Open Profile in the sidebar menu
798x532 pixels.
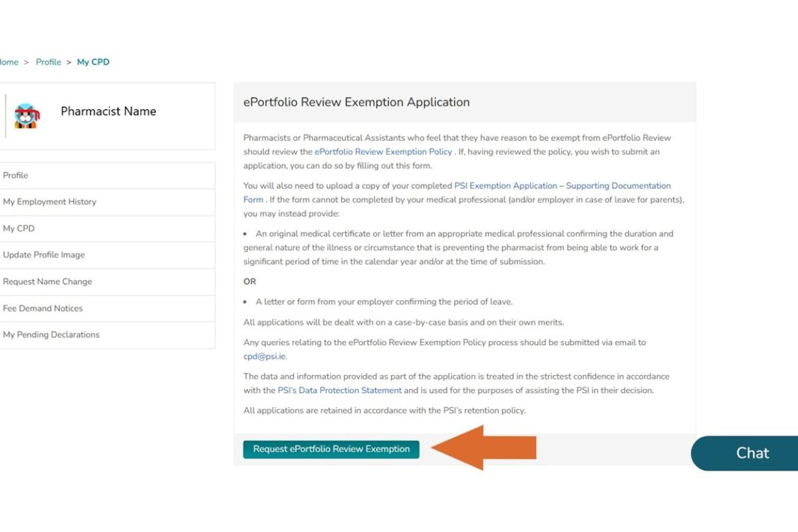coord(107,176)
